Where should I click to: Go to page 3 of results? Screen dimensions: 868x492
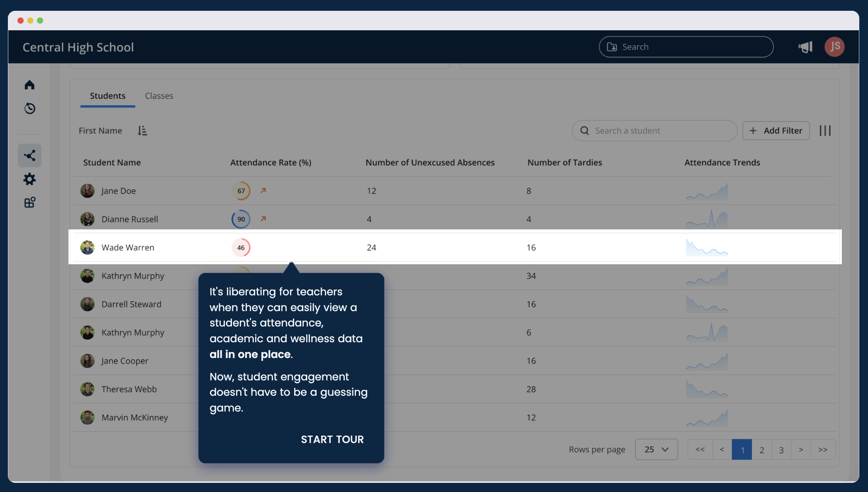tap(781, 449)
